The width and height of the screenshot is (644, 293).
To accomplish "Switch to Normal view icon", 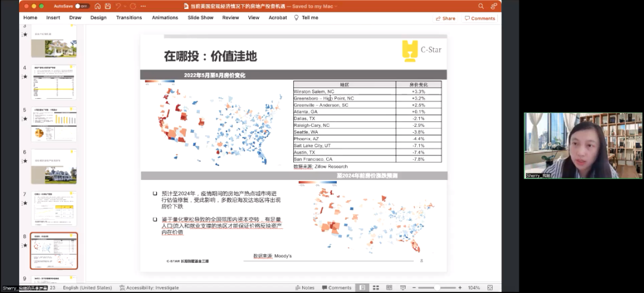I will pyautogui.click(x=363, y=288).
